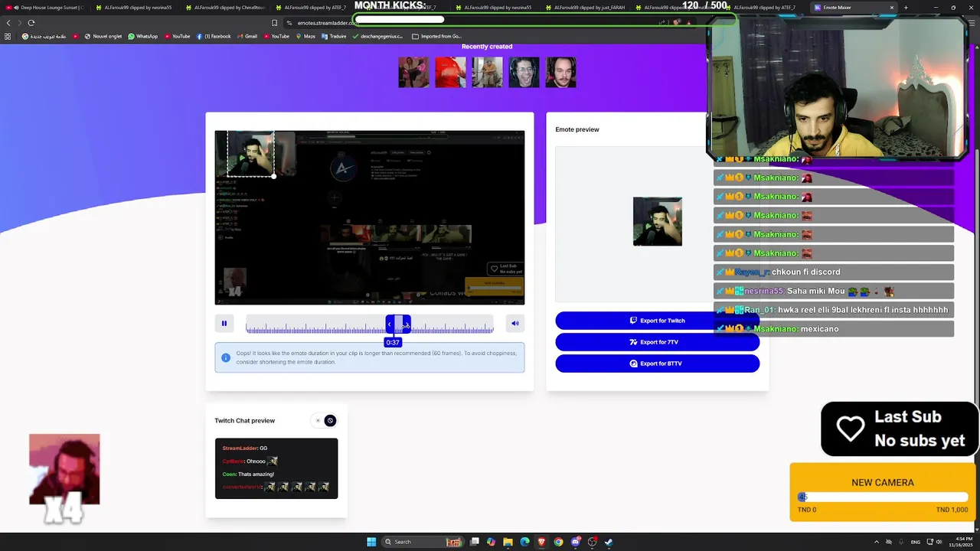Open Task View on the taskbar
The height and width of the screenshot is (551, 980).
(x=475, y=542)
